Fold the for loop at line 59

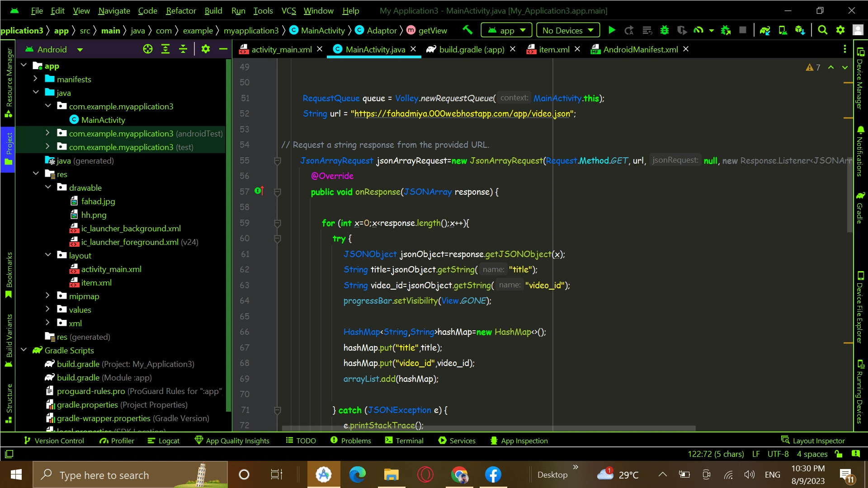click(278, 223)
